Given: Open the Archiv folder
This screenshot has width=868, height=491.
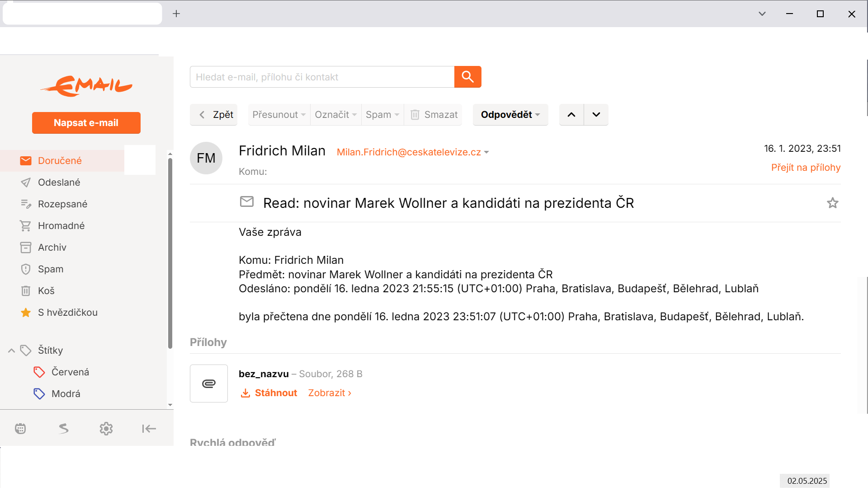Looking at the screenshot, I should (x=52, y=248).
